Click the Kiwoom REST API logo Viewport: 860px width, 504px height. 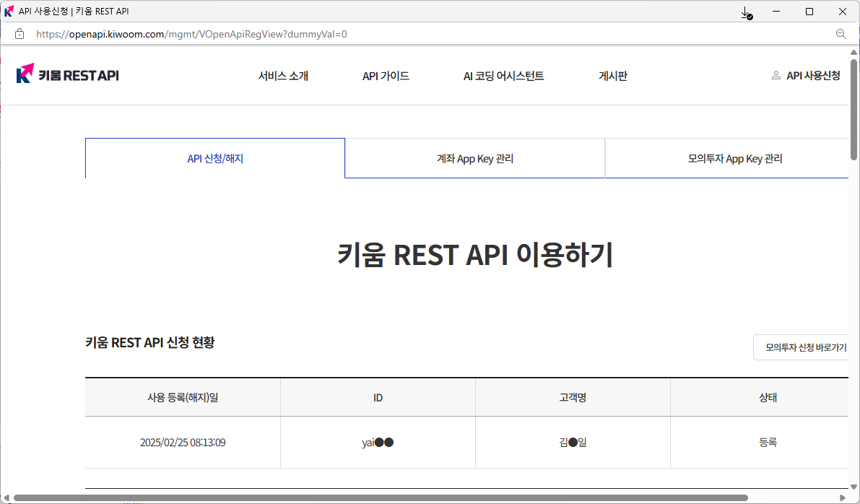[68, 75]
